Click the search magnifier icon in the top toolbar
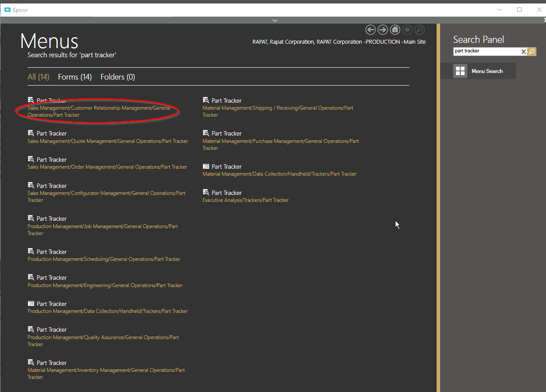The width and height of the screenshot is (546, 392). coord(419,30)
